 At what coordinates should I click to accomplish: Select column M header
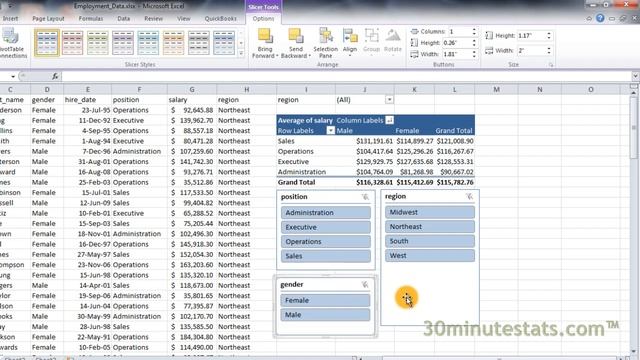(496, 89)
